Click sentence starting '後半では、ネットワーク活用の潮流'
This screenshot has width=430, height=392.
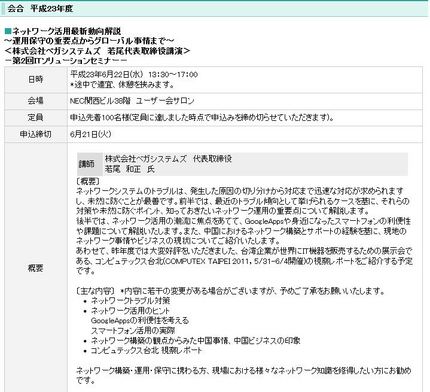click(x=243, y=231)
